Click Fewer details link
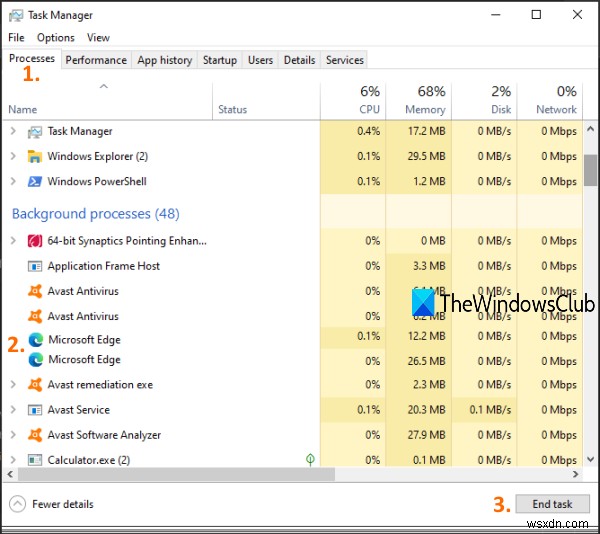Screen dimensions: 600x534 (x=63, y=504)
